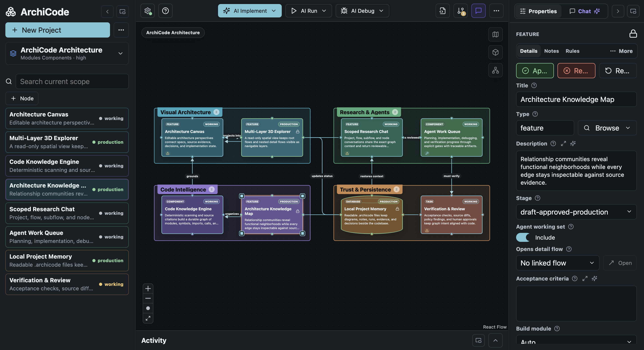644x350 pixels.
Task: Click the left sidebar pop-out window icon
Action: tap(123, 11)
